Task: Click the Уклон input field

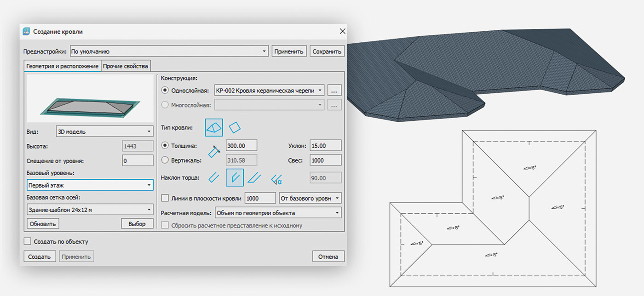Action: (325, 146)
